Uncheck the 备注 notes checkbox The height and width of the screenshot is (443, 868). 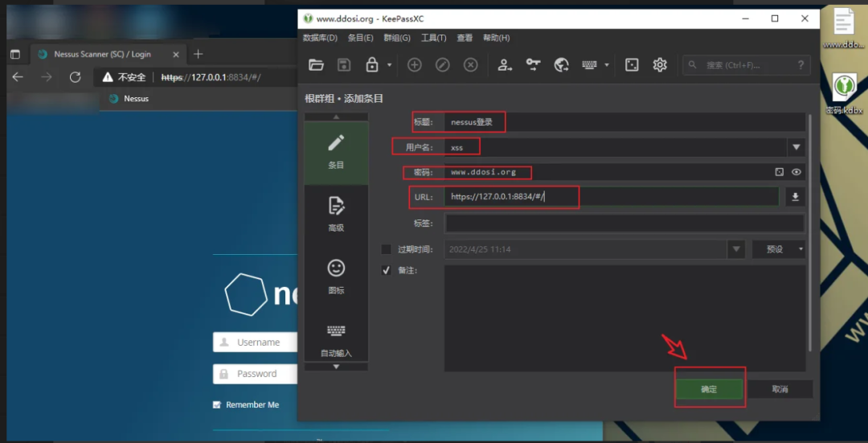[386, 271]
